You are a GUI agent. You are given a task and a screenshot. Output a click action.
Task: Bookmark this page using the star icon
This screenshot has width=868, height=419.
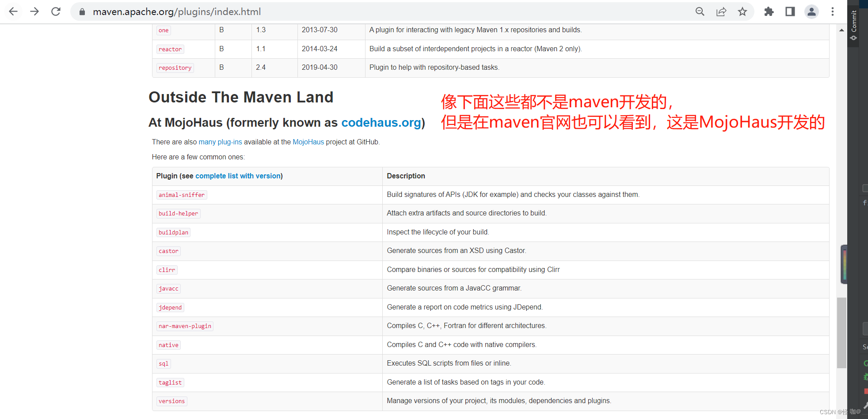742,11
